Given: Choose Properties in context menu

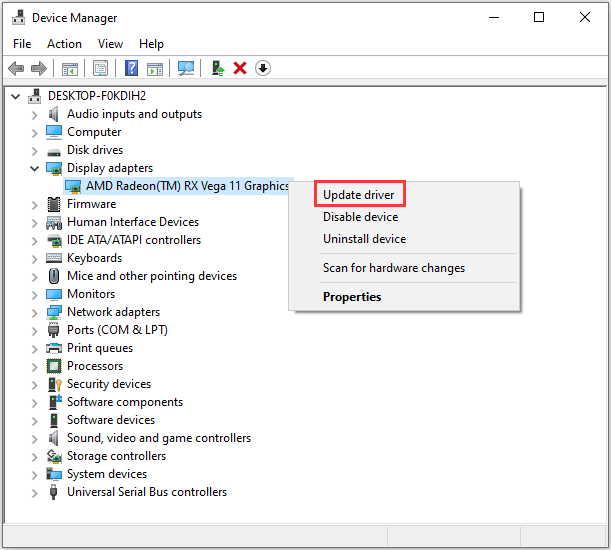Looking at the screenshot, I should 352,297.
